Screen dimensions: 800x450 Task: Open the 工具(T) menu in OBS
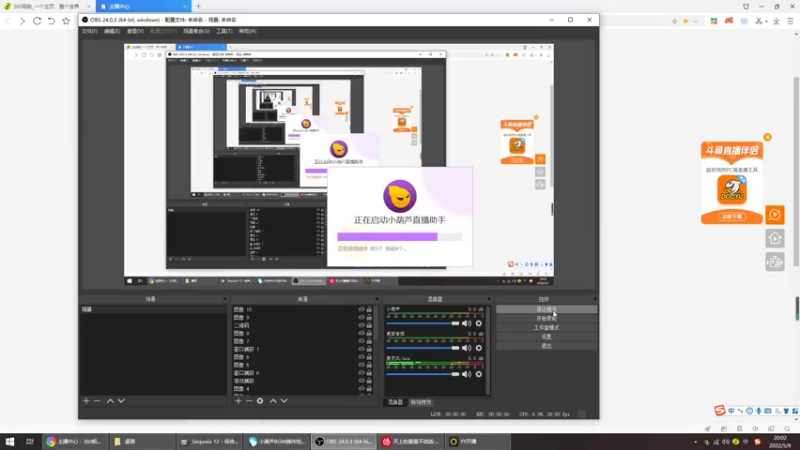(x=224, y=31)
